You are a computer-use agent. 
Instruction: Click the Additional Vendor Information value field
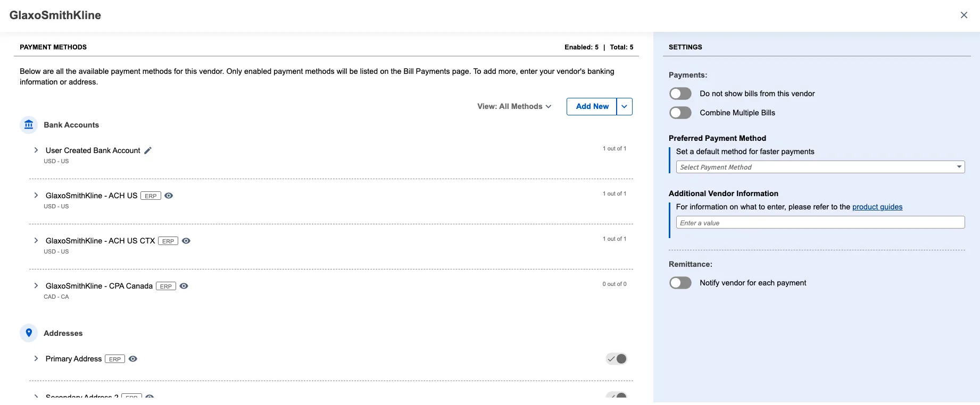(x=820, y=223)
